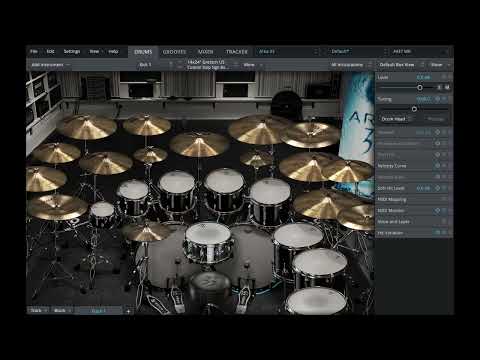Open the View menu
Viewport: 480px width, 360px height.
coord(94,51)
